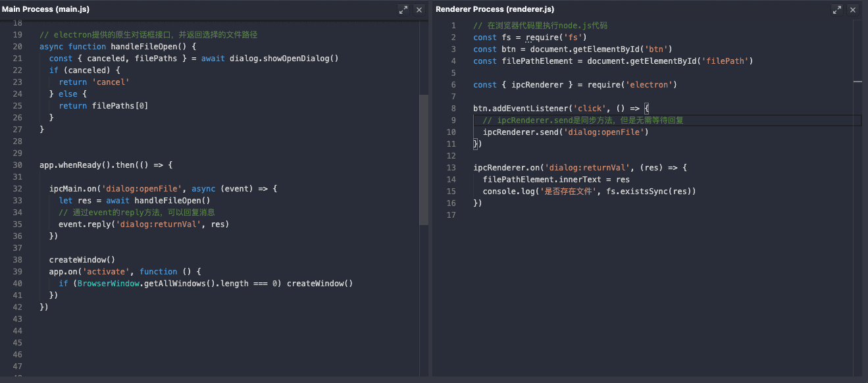Viewport: 868px width, 383px height.
Task: Click line number 8 in renderer.js
Action: (453, 109)
